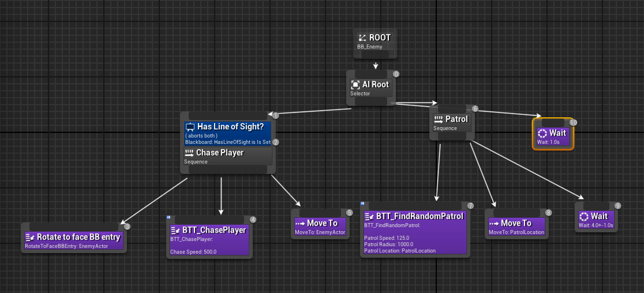Click index badge 5 on Move To EnemyActor
This screenshot has width=644, height=293.
coord(350,213)
